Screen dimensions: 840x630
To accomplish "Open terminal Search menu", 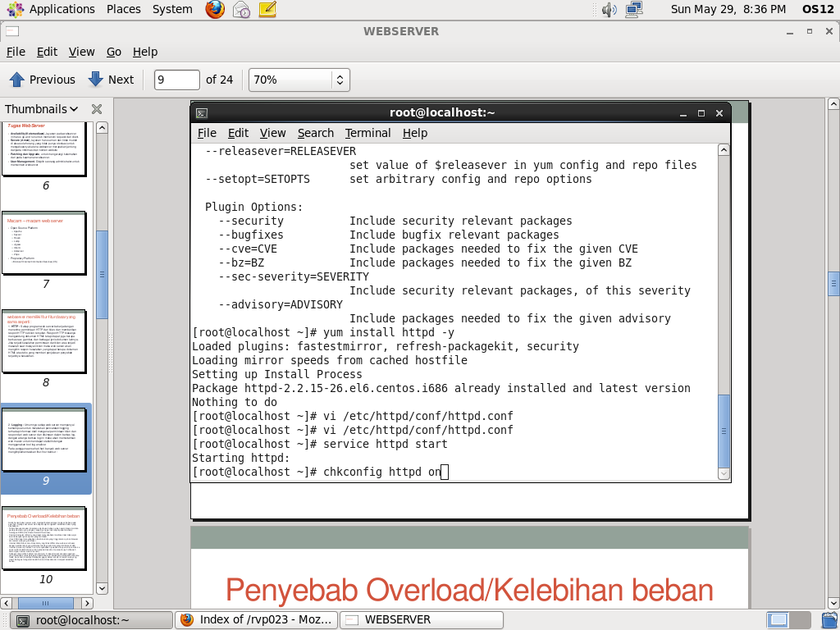I will pos(316,133).
